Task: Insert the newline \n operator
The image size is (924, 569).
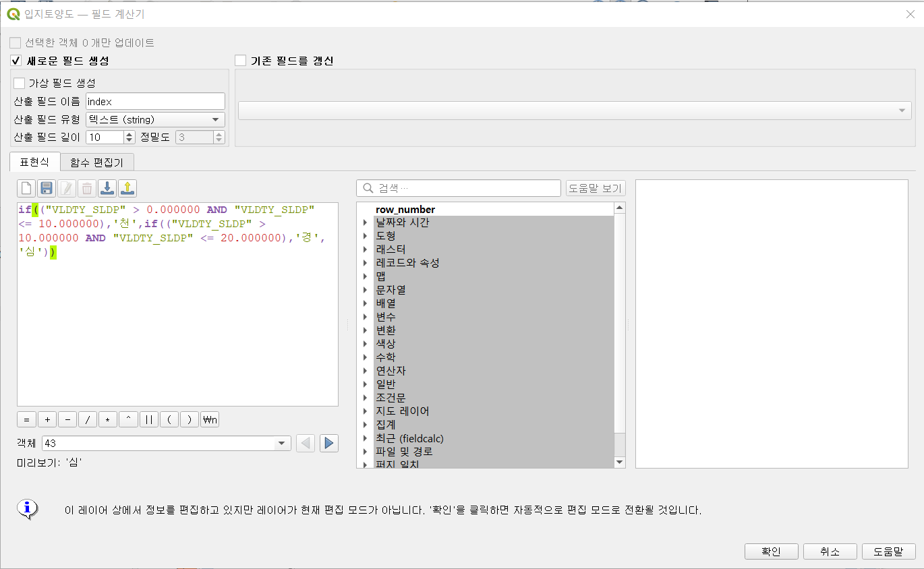Action: pyautogui.click(x=210, y=419)
